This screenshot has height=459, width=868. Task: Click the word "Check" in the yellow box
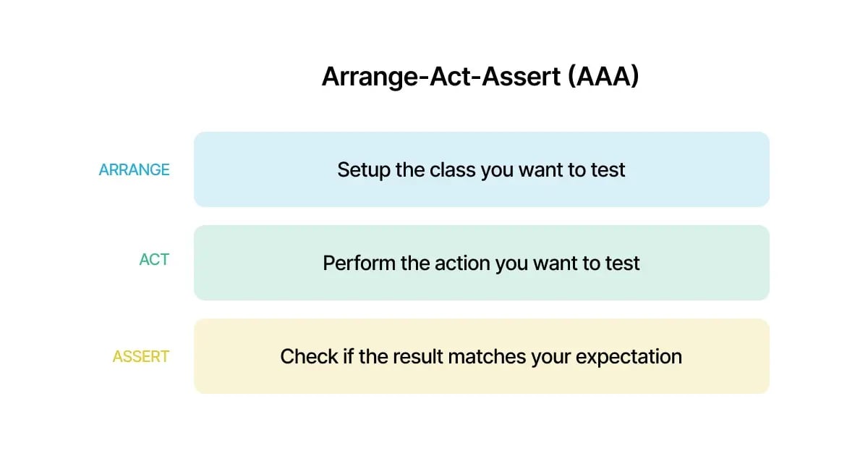click(306, 357)
